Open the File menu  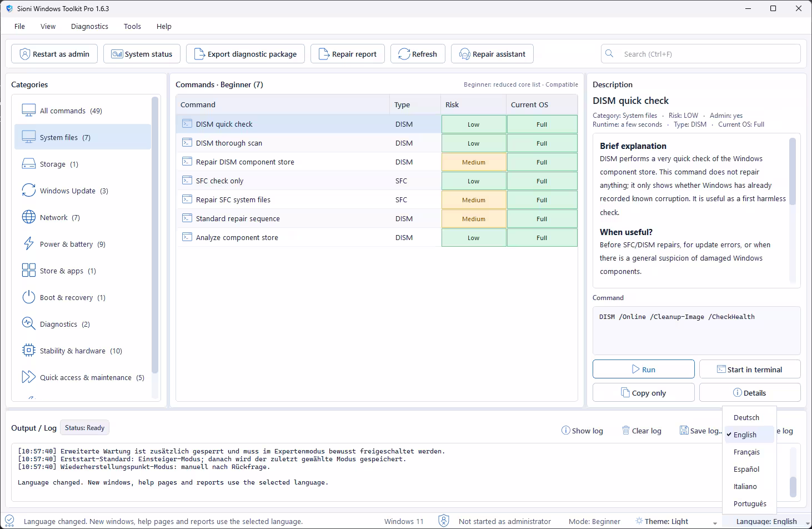[19, 26]
